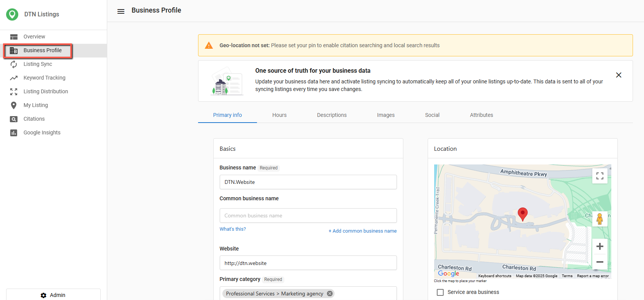Viewport: 644px width, 300px height.
Task: Click the DTN Listings title text
Action: [42, 14]
